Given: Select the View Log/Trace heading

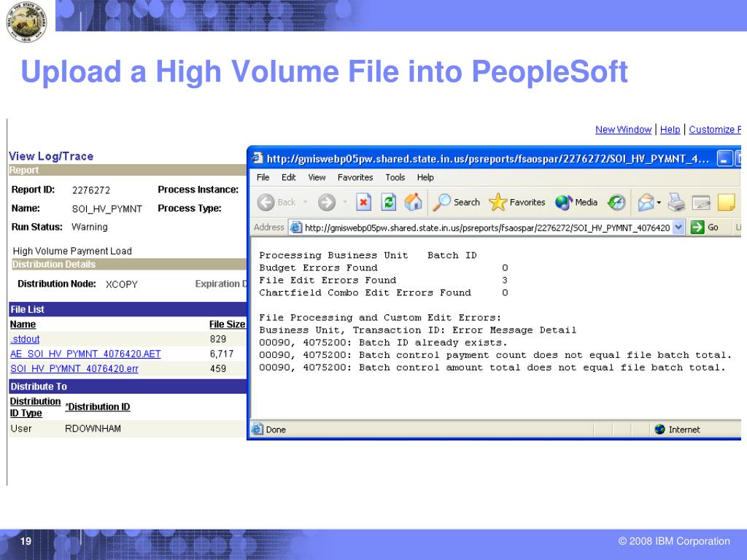Looking at the screenshot, I should click(51, 156).
